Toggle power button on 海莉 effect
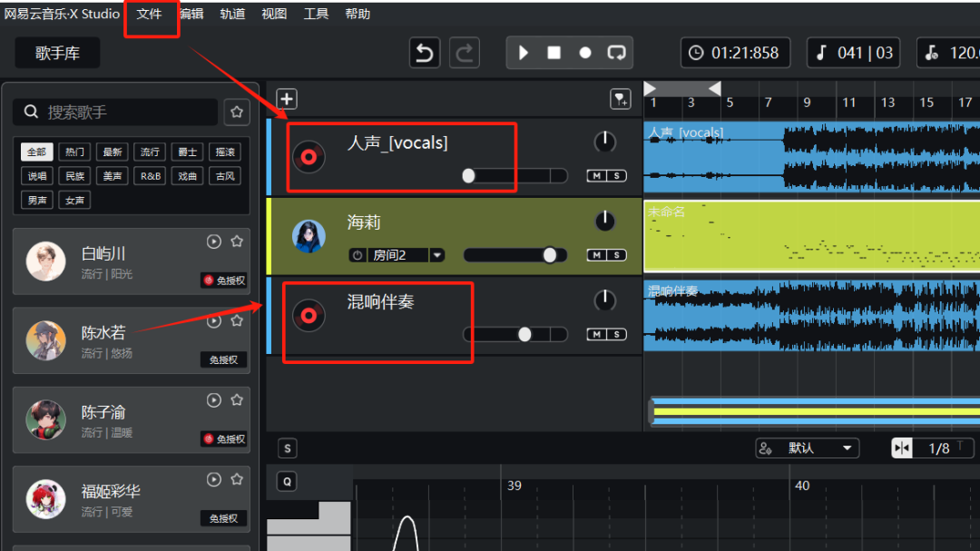 [358, 255]
